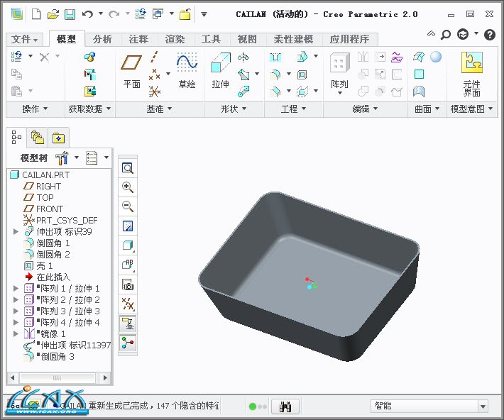Toggle spin center display icon
The image size is (504, 420).
click(x=128, y=343)
